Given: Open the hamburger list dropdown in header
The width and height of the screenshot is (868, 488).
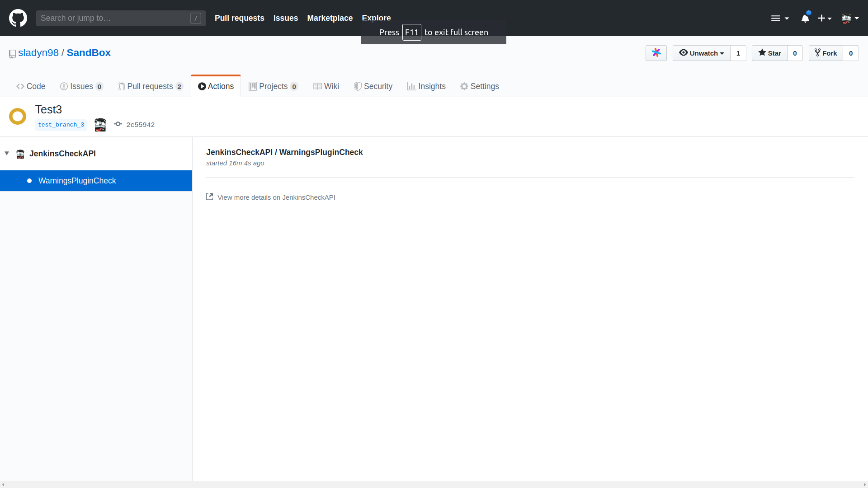Looking at the screenshot, I should (780, 18).
